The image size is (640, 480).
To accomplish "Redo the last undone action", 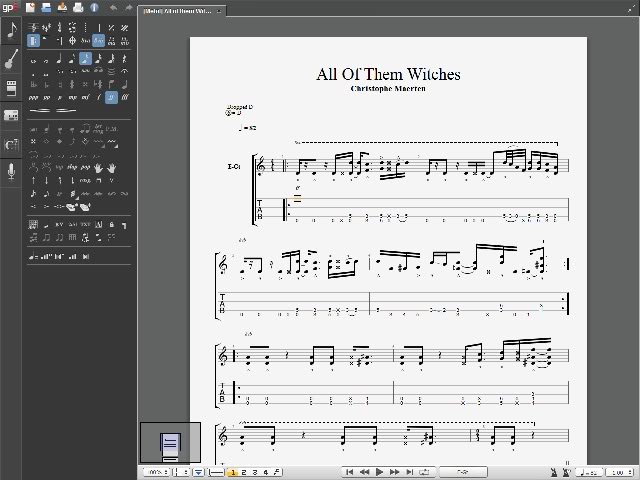I will pyautogui.click(x=129, y=7).
